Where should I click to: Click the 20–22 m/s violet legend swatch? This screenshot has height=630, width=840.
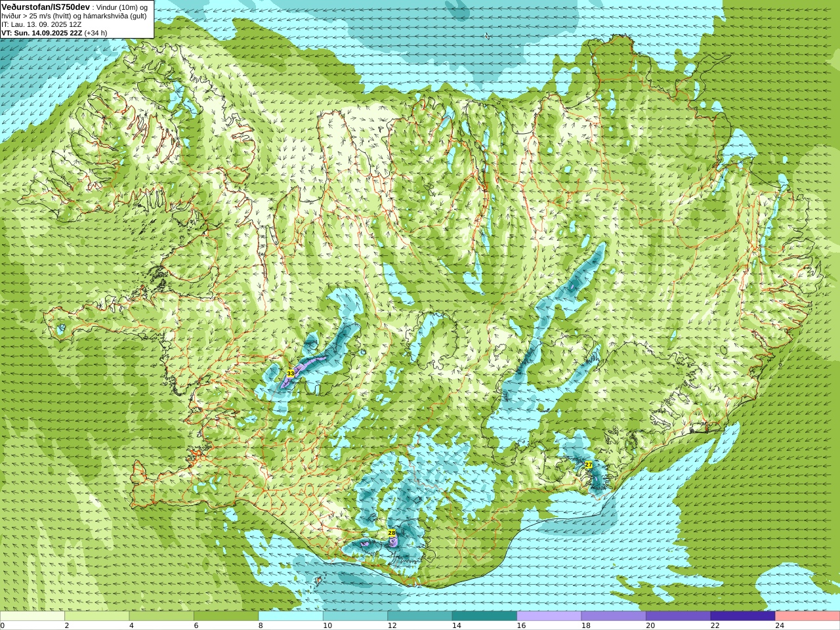tap(679, 616)
